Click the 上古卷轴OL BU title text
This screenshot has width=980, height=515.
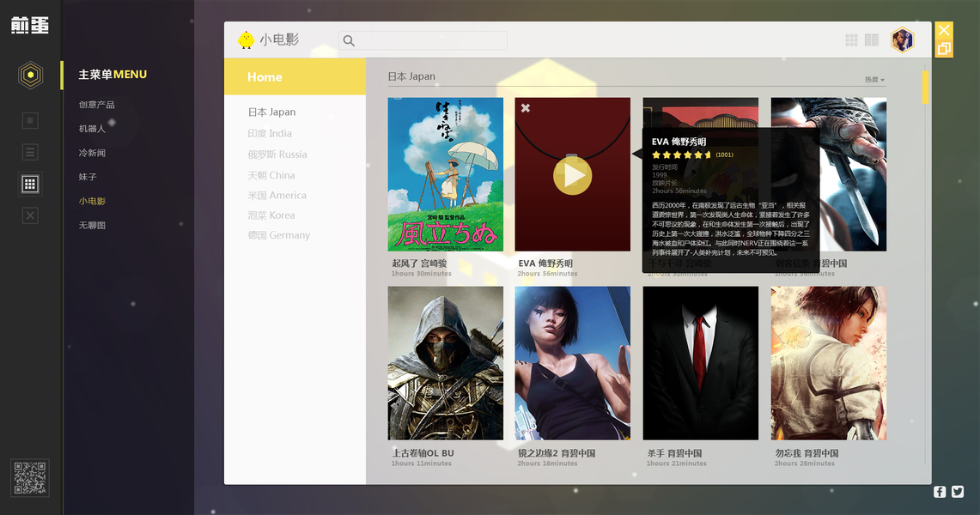[423, 453]
